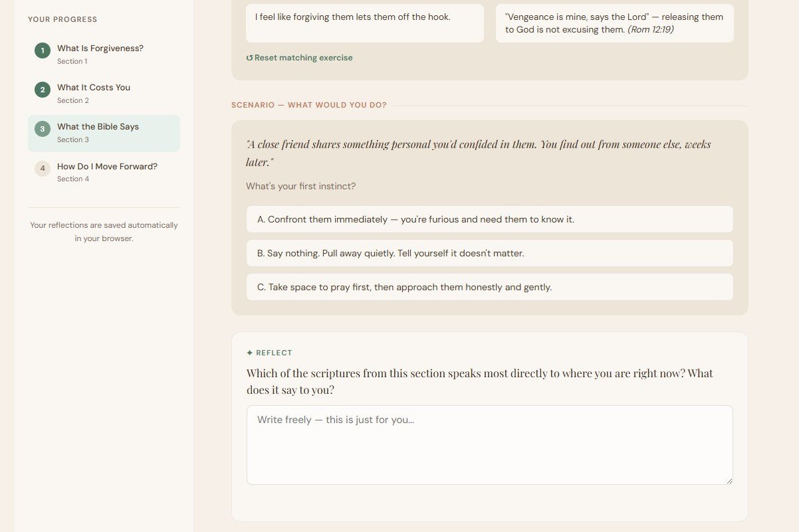799x532 pixels.
Task: Select the 'Vengeance is mine' scripture card
Action: (x=615, y=23)
